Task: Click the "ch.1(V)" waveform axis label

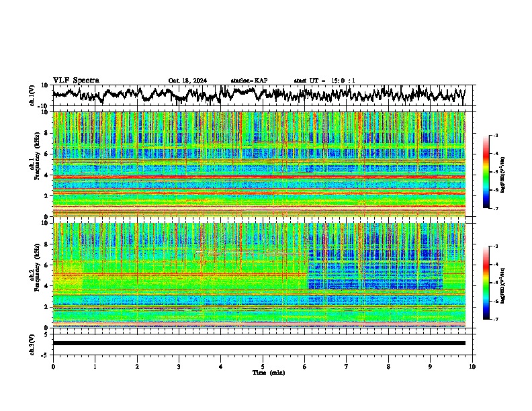Action: coord(32,95)
